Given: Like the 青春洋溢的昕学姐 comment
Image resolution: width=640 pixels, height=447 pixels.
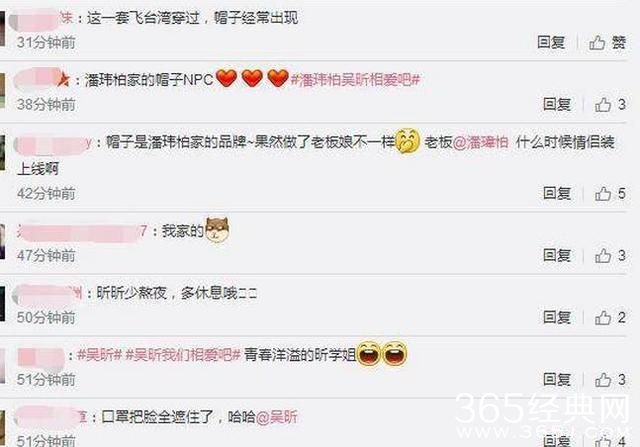Looking at the screenshot, I should click(x=610, y=380).
